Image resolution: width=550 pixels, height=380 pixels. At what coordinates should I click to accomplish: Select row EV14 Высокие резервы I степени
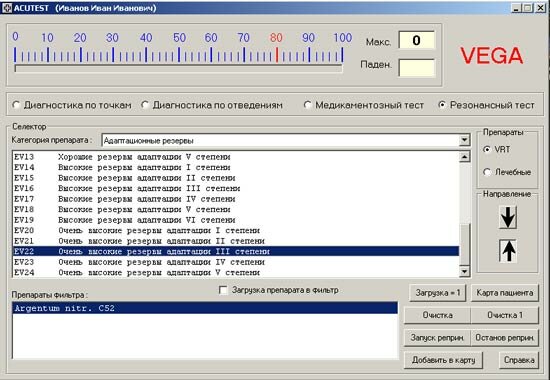click(x=236, y=167)
